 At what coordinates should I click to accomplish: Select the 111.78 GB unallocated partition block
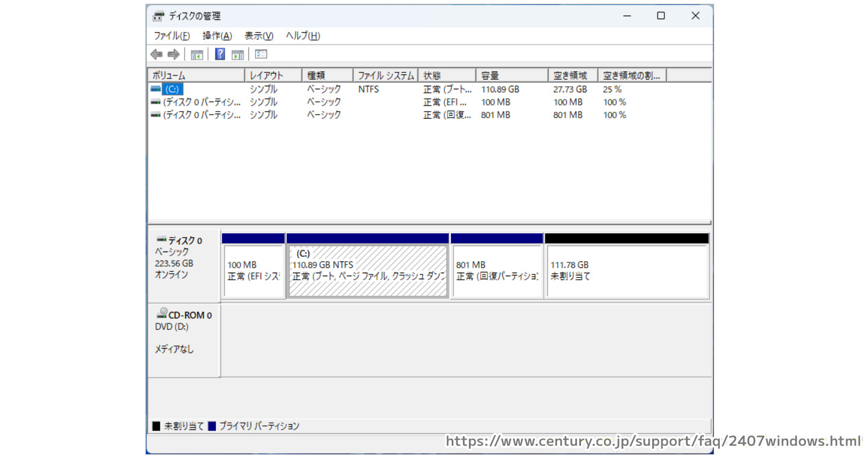tap(626, 271)
